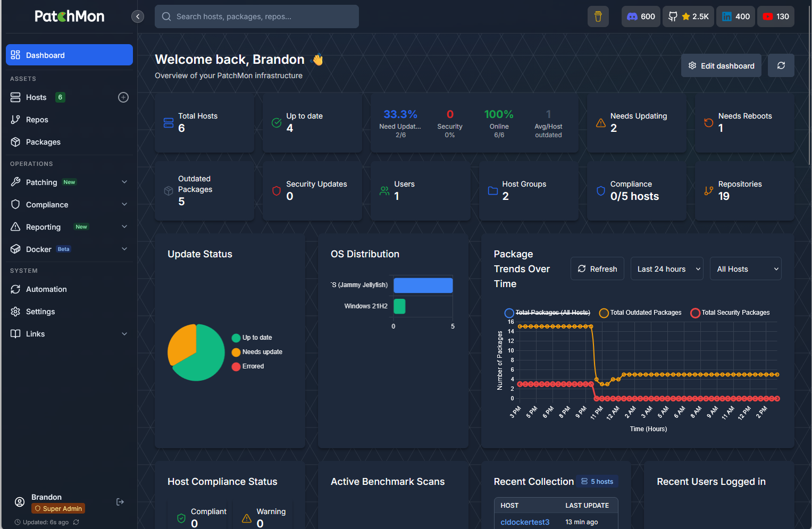Click the Needs Reboots circular arrow icon

click(x=709, y=123)
